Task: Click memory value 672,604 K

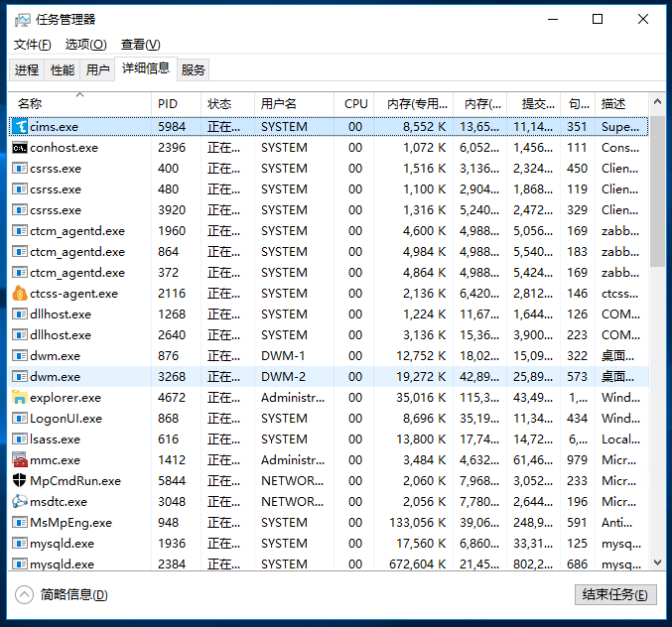Action: 418,564
